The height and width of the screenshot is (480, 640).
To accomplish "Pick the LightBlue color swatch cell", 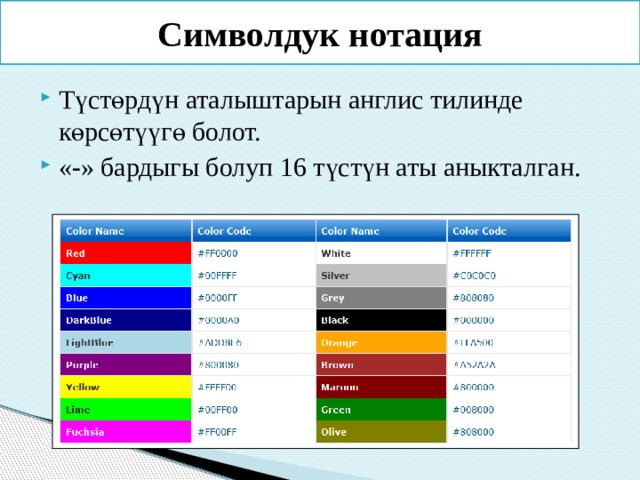I will pos(126,342).
